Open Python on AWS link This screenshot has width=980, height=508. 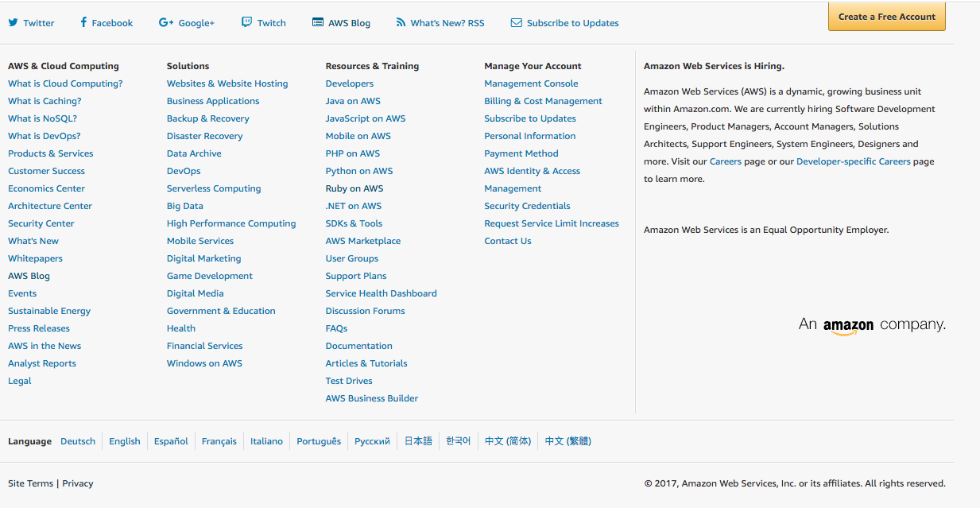click(359, 171)
